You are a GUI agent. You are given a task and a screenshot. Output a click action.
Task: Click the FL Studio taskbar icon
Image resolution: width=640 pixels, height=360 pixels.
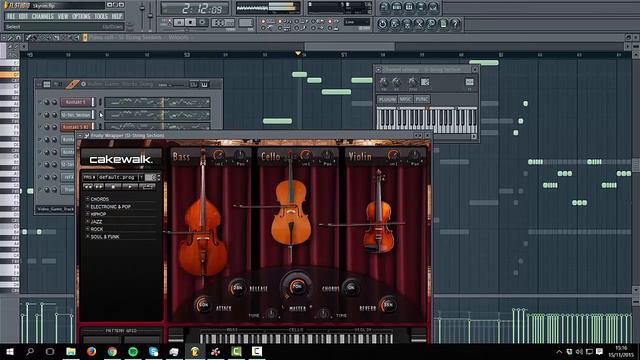(195, 351)
